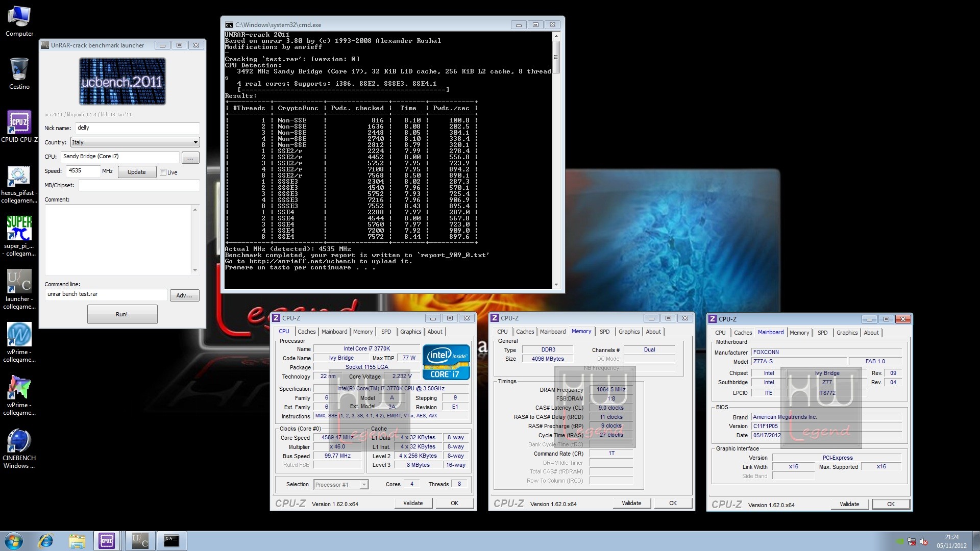Click the cmd.exe window title icon
980x551 pixels.
229,24
